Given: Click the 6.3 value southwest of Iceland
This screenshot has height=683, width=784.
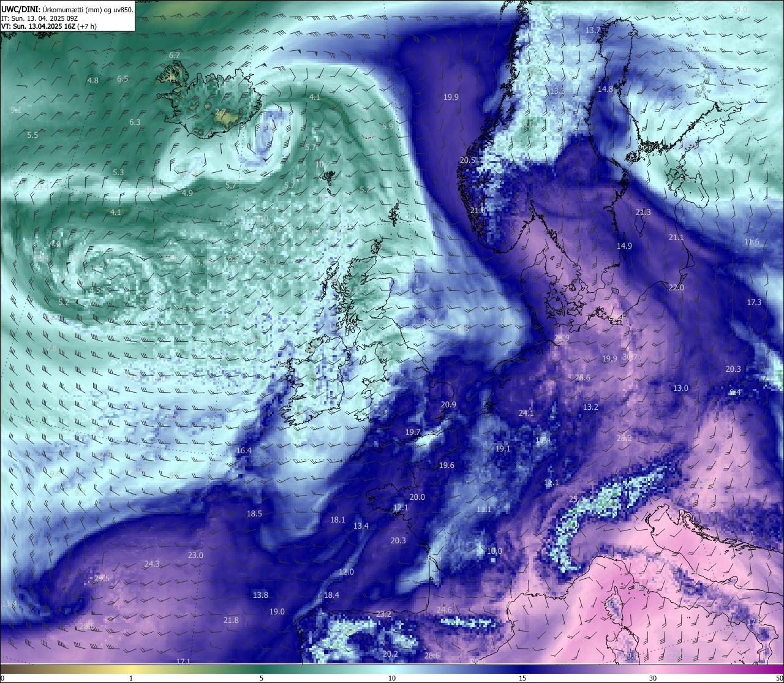Looking at the screenshot, I should 135,122.
